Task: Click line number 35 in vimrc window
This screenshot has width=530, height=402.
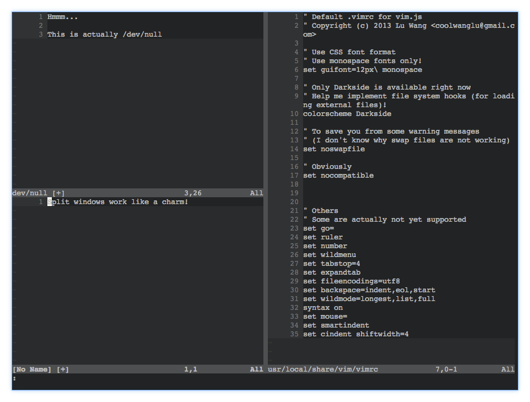Action: point(294,334)
